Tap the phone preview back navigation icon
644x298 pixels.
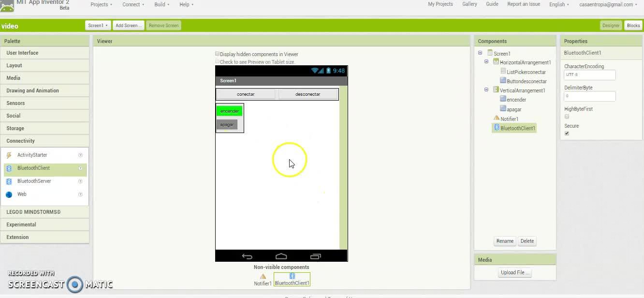247,256
